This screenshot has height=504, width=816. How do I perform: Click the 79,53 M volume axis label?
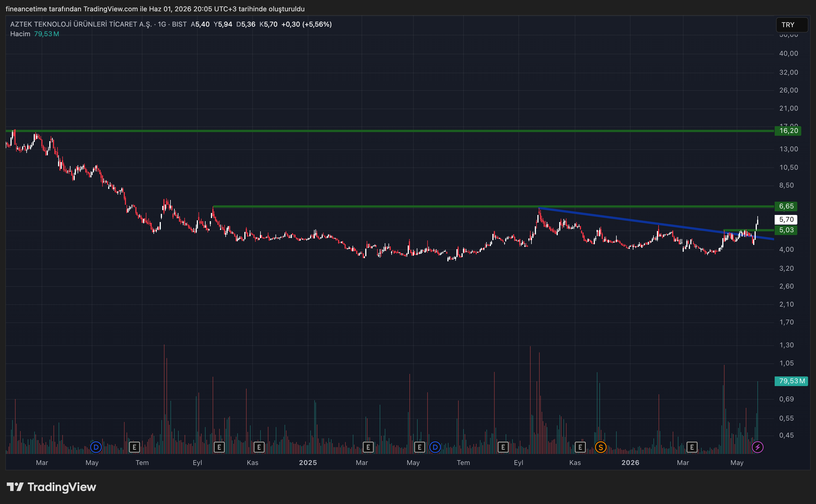[x=791, y=381]
